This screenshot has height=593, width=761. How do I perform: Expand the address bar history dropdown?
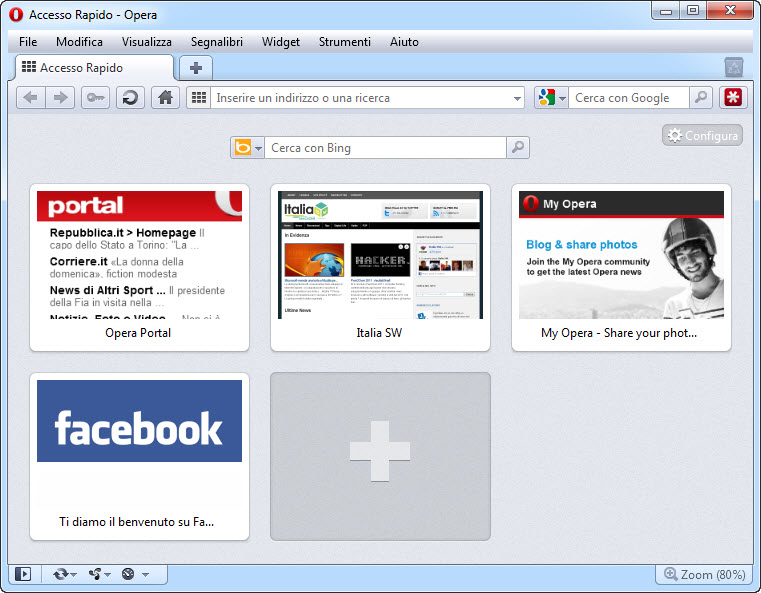click(517, 99)
